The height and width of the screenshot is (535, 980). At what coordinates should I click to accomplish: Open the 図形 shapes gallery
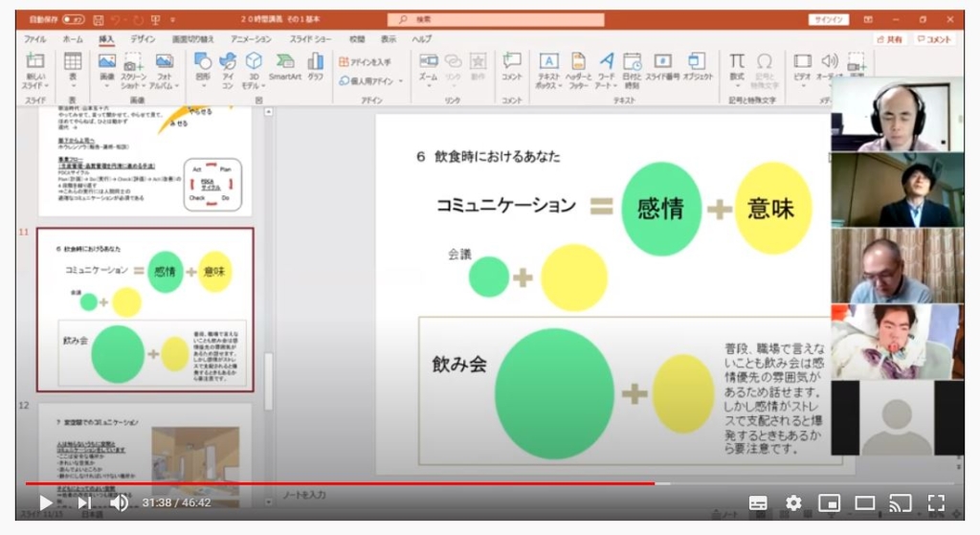[203, 70]
